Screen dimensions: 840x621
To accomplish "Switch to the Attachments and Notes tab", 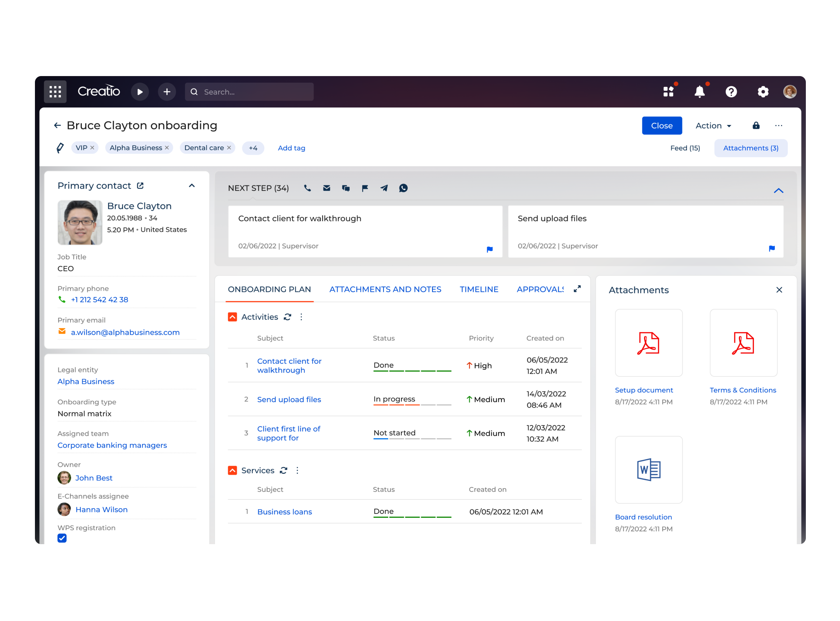I will [385, 289].
